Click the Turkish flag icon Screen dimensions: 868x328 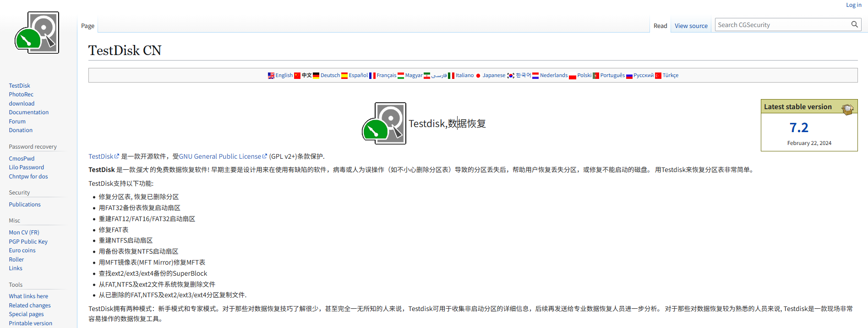coord(658,76)
